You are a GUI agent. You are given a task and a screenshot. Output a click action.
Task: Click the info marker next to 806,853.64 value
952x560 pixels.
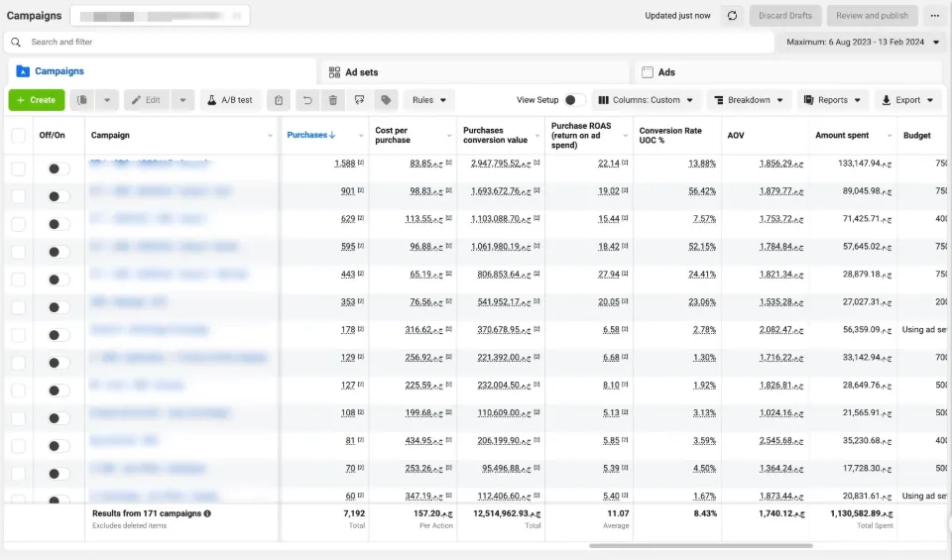536,274
